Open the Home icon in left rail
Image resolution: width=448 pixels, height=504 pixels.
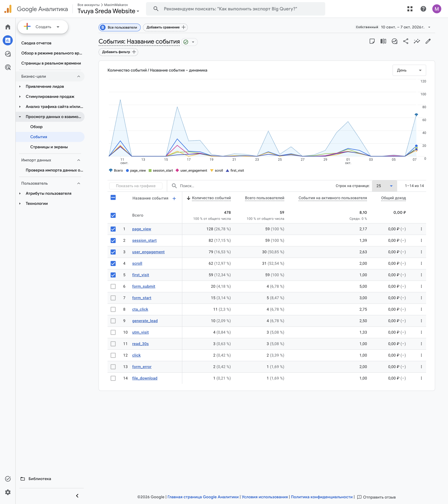8,27
